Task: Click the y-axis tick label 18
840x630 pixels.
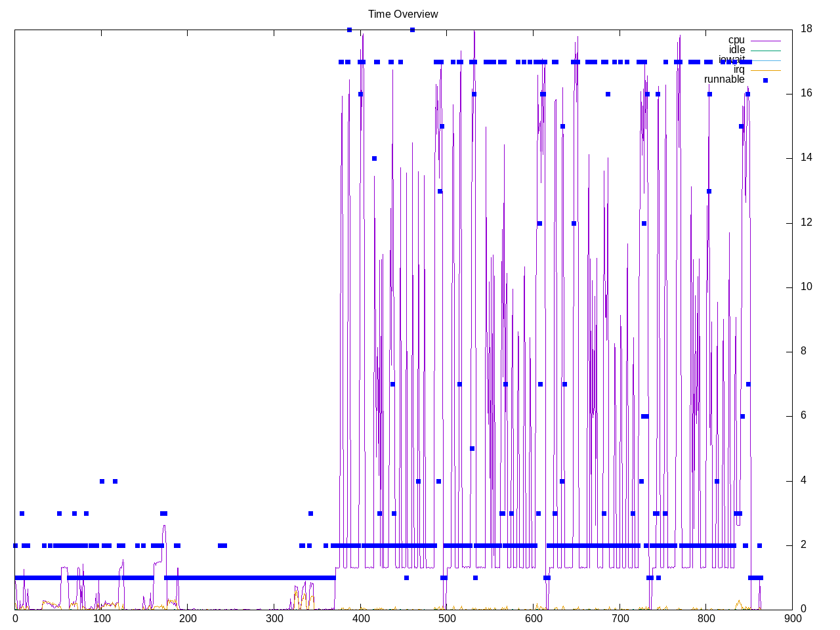Action: (x=806, y=28)
